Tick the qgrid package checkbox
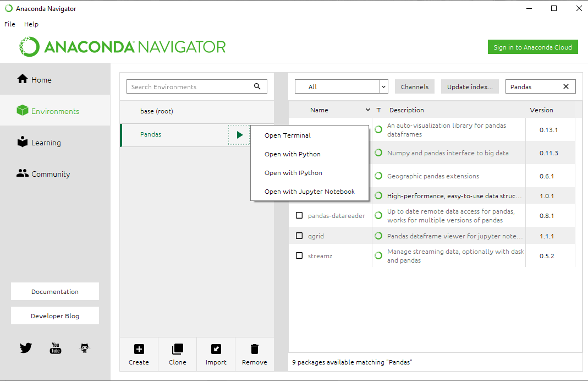This screenshot has width=588, height=381. point(299,236)
